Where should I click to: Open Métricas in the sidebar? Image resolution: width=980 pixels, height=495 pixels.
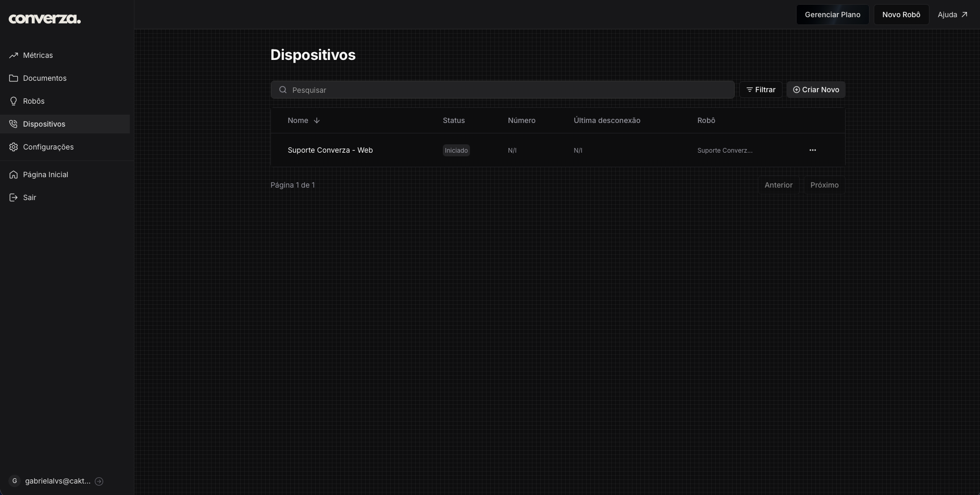[65, 55]
